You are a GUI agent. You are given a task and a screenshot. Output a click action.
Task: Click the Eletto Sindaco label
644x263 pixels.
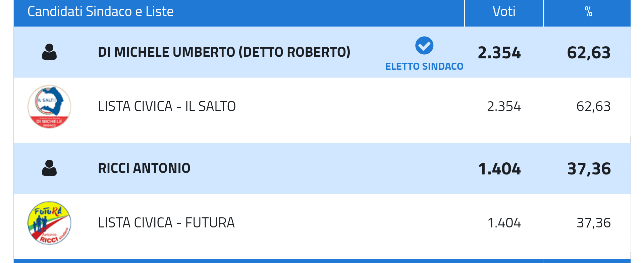[x=424, y=66]
